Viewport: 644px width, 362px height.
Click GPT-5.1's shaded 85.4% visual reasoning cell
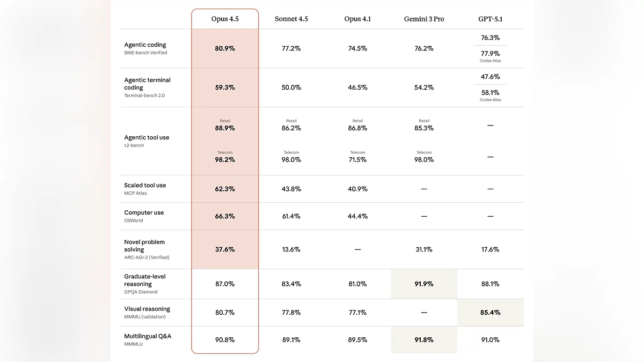click(490, 312)
